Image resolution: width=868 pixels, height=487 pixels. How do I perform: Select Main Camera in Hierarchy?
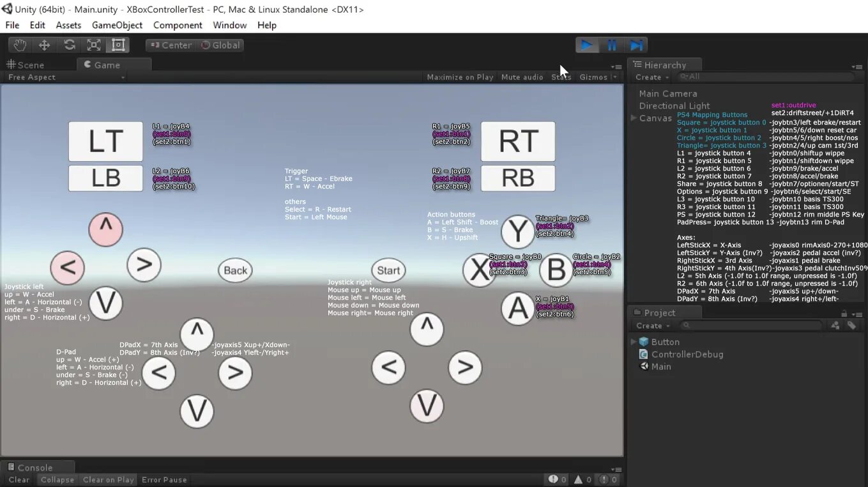[668, 94]
